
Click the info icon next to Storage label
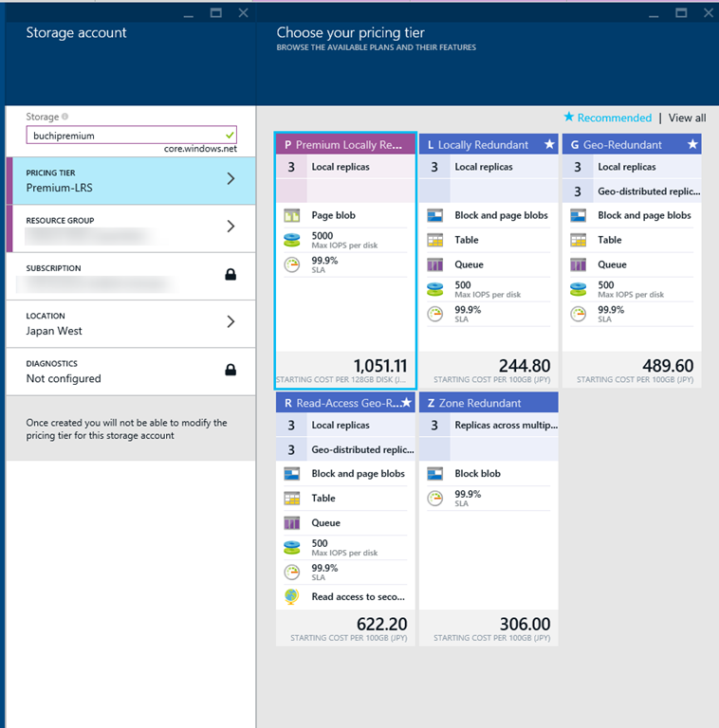(65, 117)
